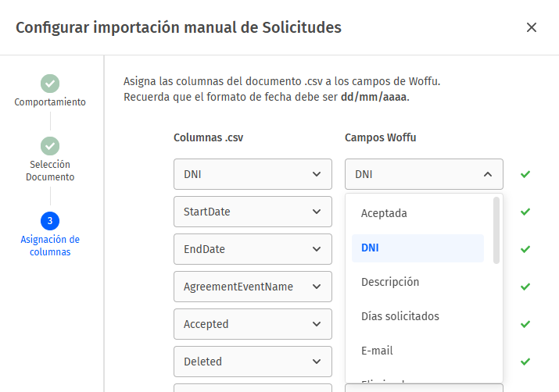Open the DNI csv column dropdown

253,174
